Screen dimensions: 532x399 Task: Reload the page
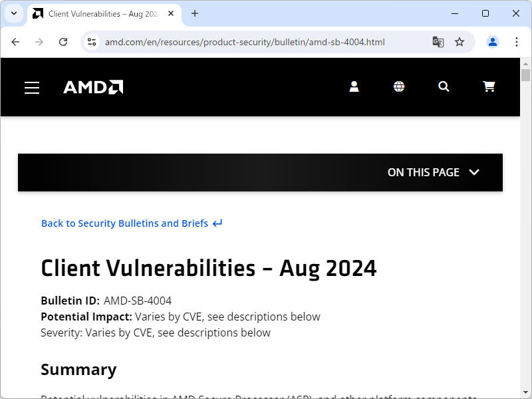pyautogui.click(x=63, y=42)
